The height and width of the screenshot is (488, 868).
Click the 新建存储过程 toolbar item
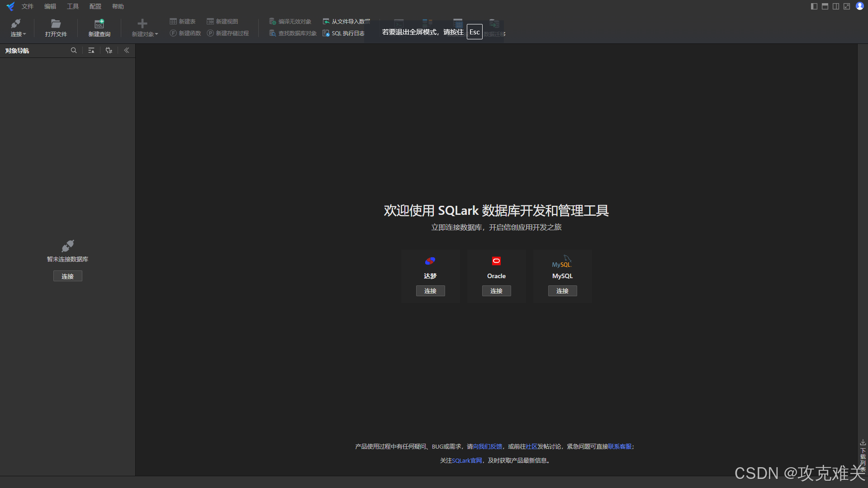click(228, 33)
